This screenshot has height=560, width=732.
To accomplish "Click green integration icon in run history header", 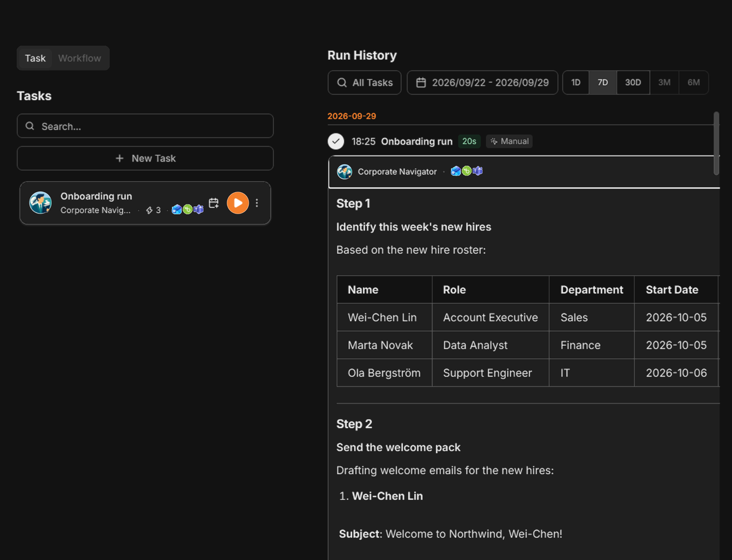I will [x=466, y=171].
